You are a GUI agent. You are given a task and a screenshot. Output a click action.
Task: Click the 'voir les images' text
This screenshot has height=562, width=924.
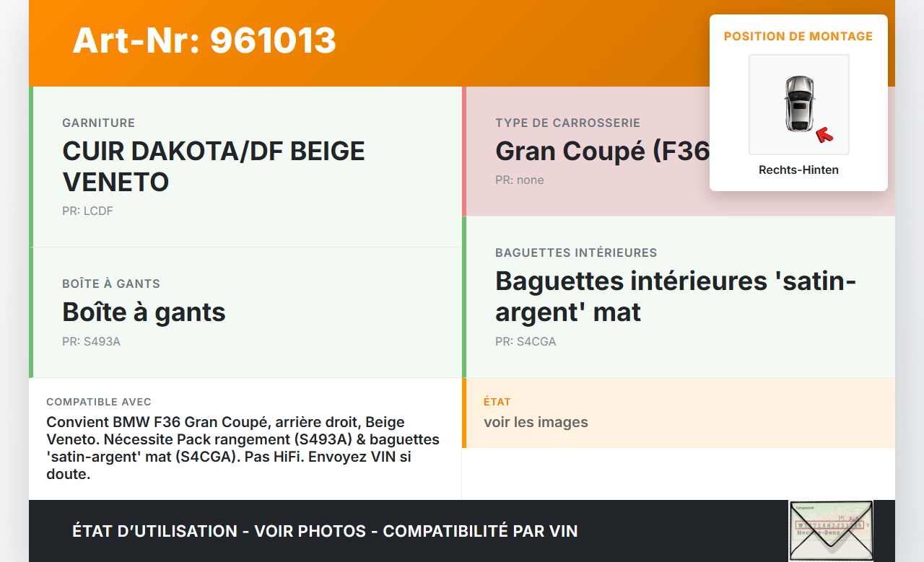click(x=536, y=423)
